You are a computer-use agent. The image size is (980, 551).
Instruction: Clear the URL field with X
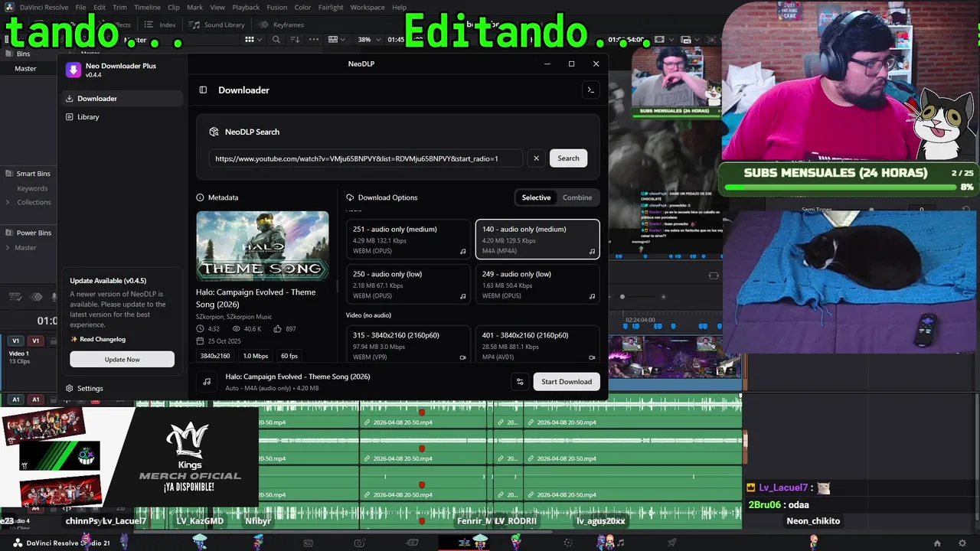click(536, 158)
